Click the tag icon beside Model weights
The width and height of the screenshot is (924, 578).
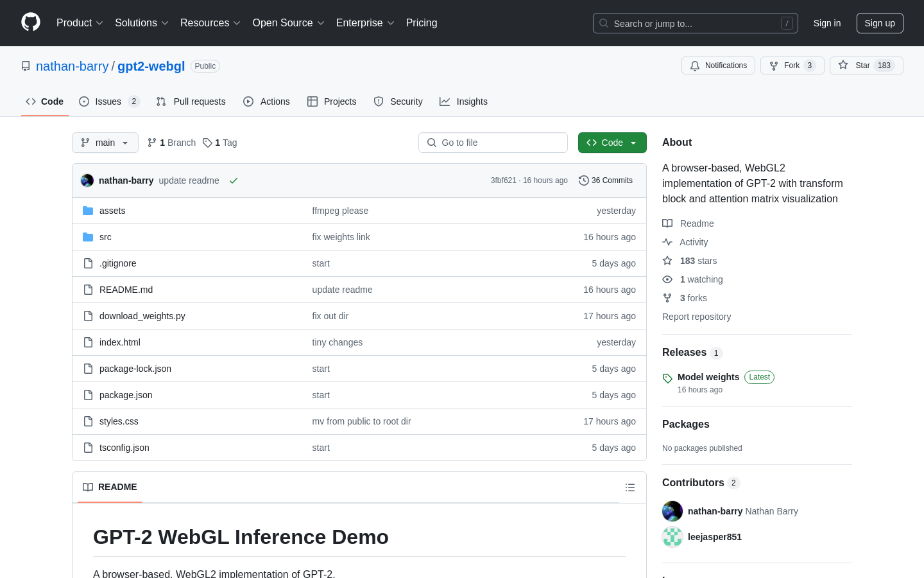point(667,378)
